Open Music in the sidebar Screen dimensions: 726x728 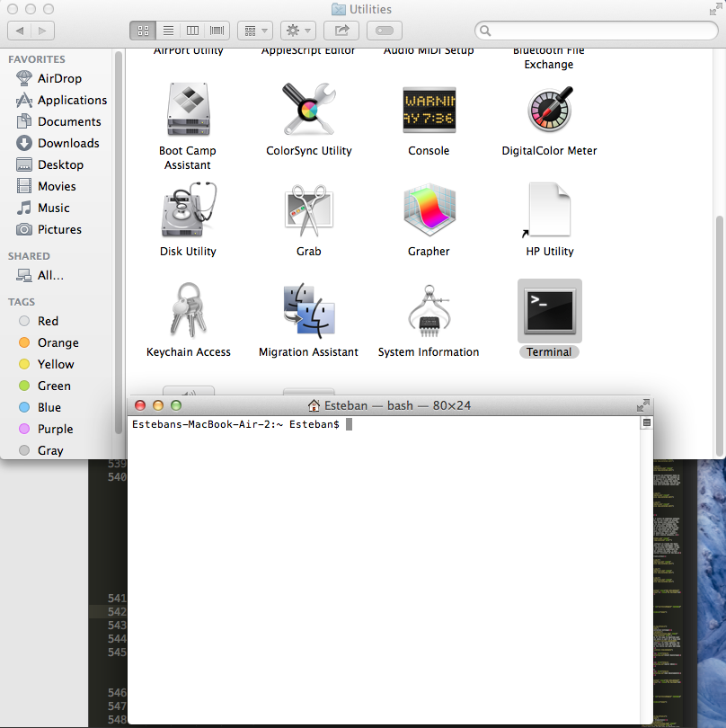(x=43, y=208)
